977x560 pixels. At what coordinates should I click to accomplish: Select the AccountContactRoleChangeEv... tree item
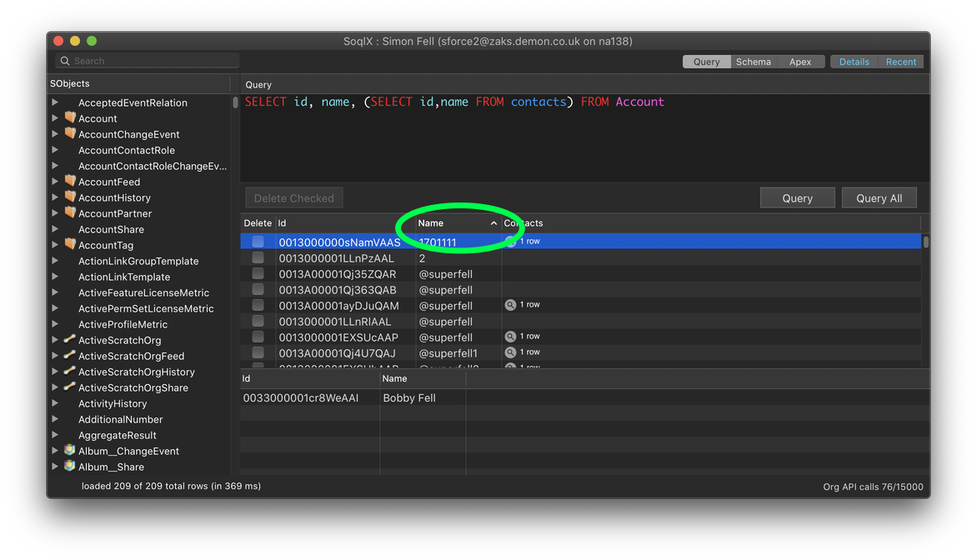pos(152,166)
